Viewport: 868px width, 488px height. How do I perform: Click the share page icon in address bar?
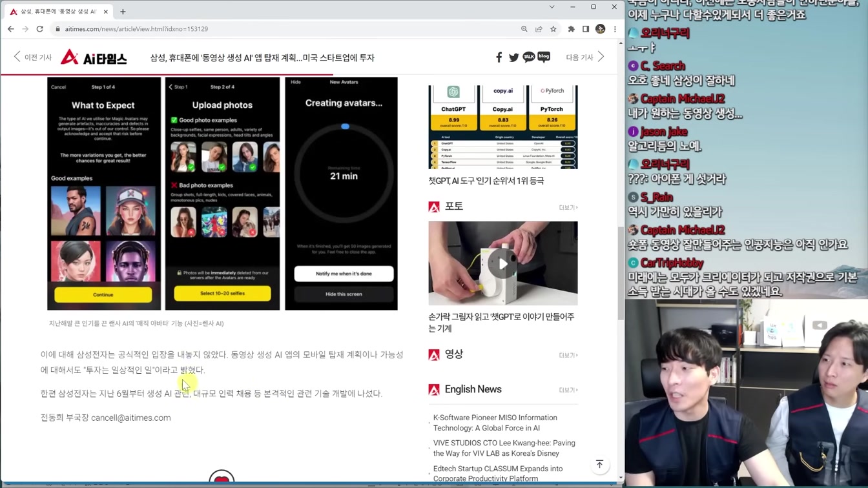[539, 29]
